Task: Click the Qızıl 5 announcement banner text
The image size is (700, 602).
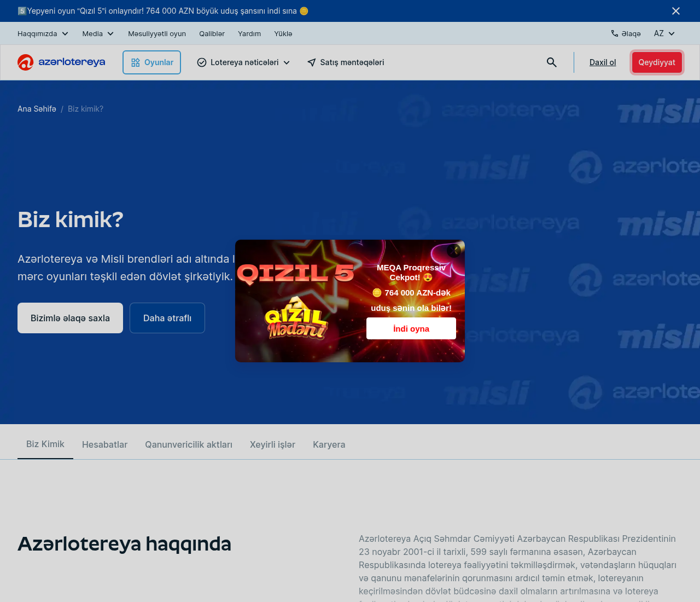Action: click(x=162, y=11)
